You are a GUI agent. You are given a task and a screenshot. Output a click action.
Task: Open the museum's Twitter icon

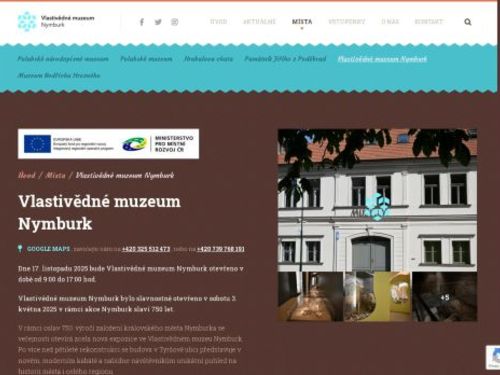coord(158,22)
